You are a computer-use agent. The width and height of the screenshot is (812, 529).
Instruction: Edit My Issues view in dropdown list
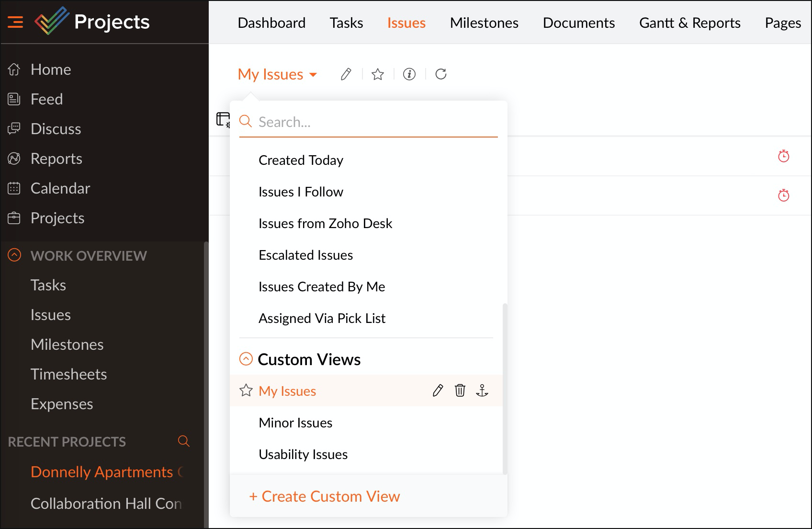(x=438, y=391)
